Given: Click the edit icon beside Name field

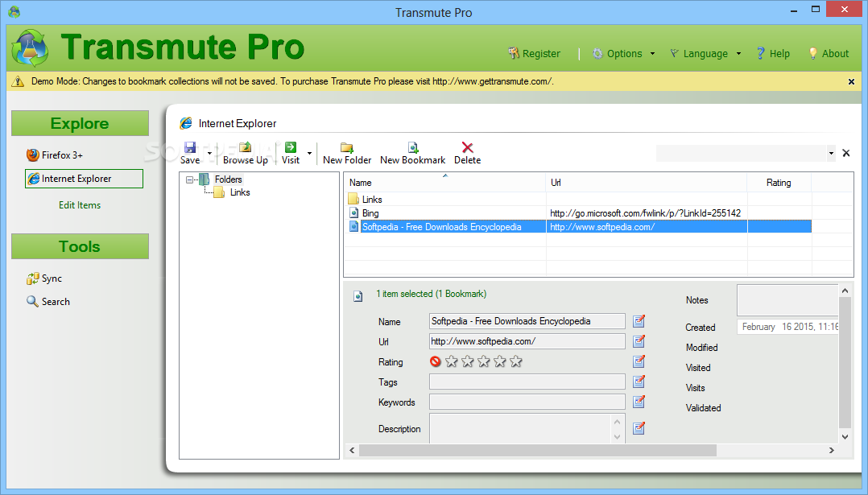Looking at the screenshot, I should pyautogui.click(x=639, y=321).
